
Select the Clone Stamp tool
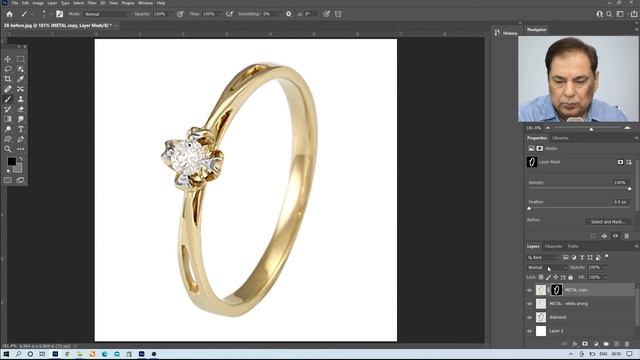click(x=20, y=99)
